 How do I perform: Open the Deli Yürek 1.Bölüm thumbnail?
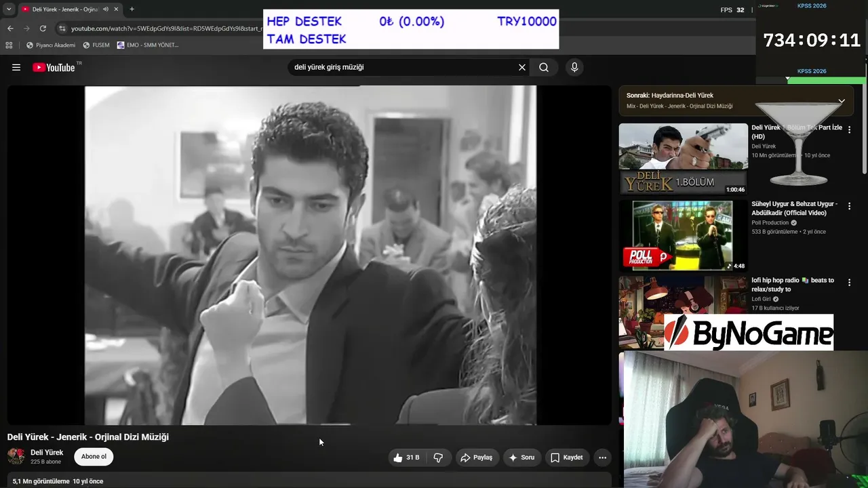pyautogui.click(x=683, y=159)
